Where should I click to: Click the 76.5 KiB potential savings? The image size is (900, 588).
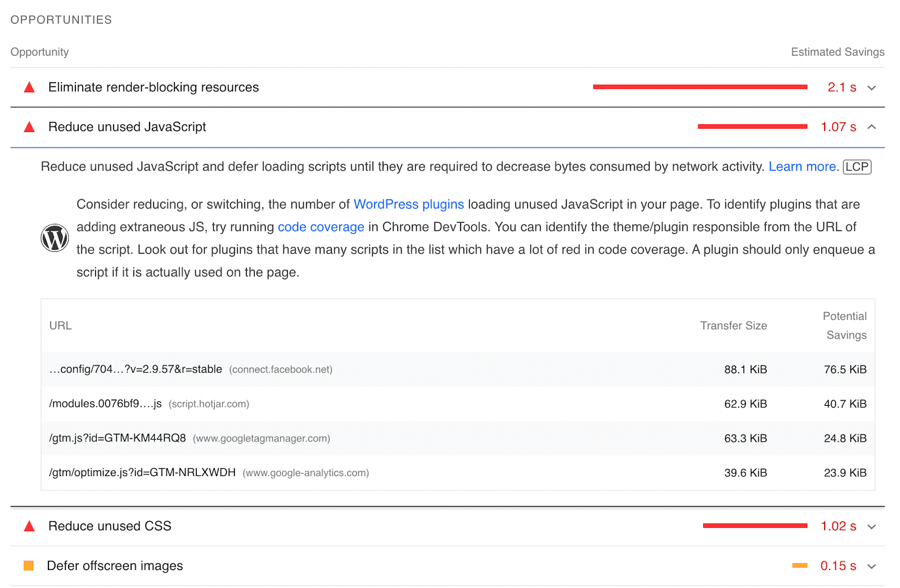pos(845,369)
